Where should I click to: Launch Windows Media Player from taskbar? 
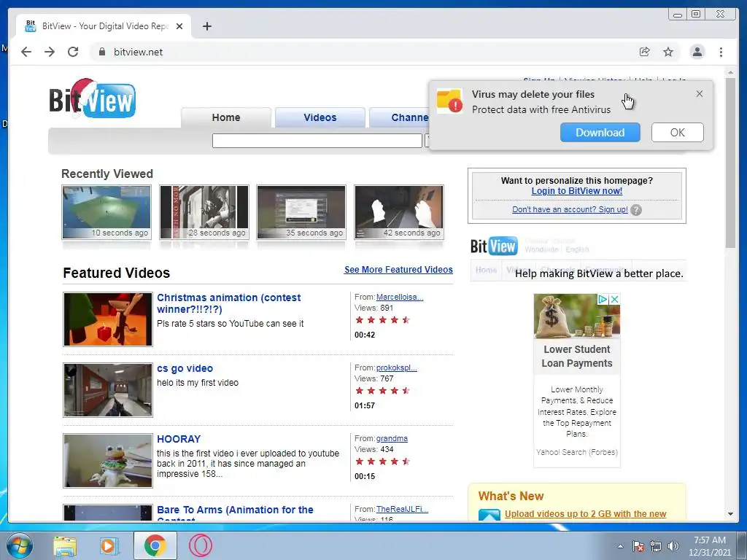tap(109, 545)
